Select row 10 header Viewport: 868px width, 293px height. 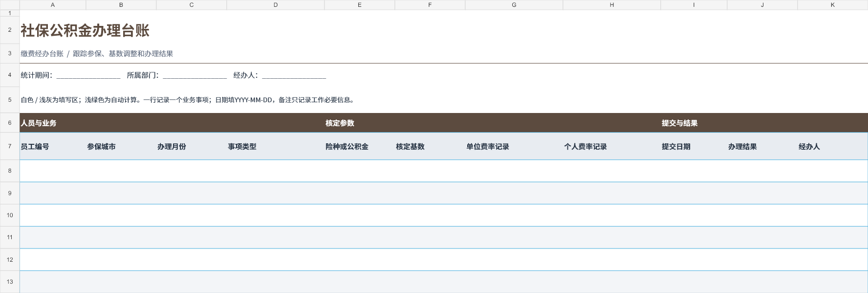pos(10,215)
